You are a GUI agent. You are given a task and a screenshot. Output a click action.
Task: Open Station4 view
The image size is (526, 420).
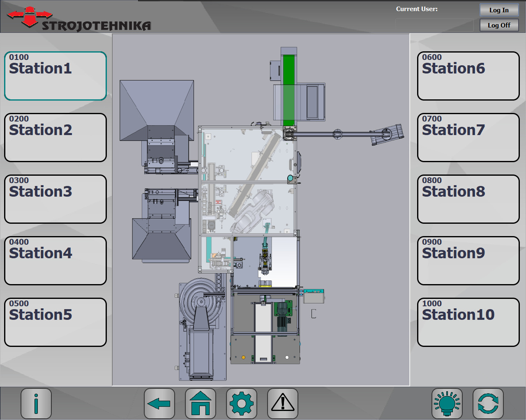(55, 261)
